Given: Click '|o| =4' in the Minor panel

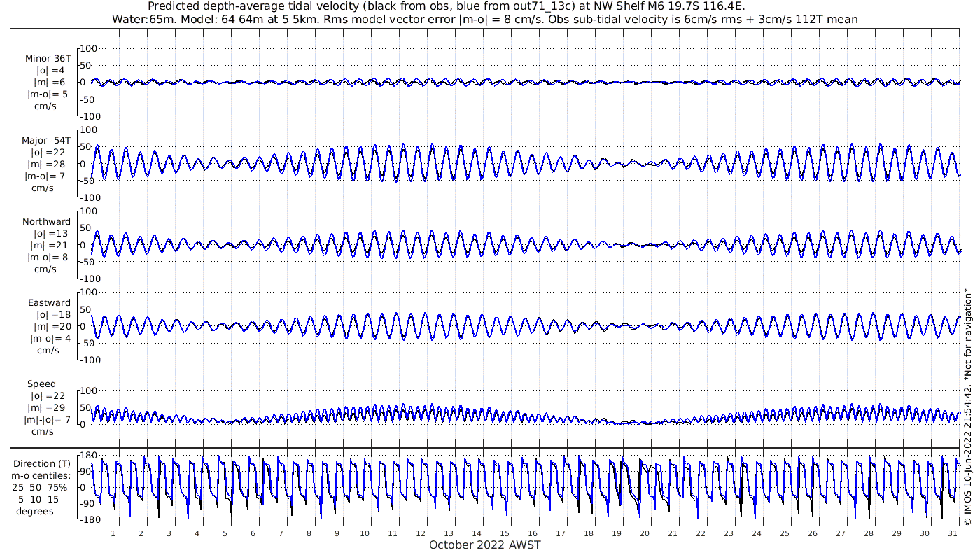Looking at the screenshot, I should pyautogui.click(x=50, y=71).
